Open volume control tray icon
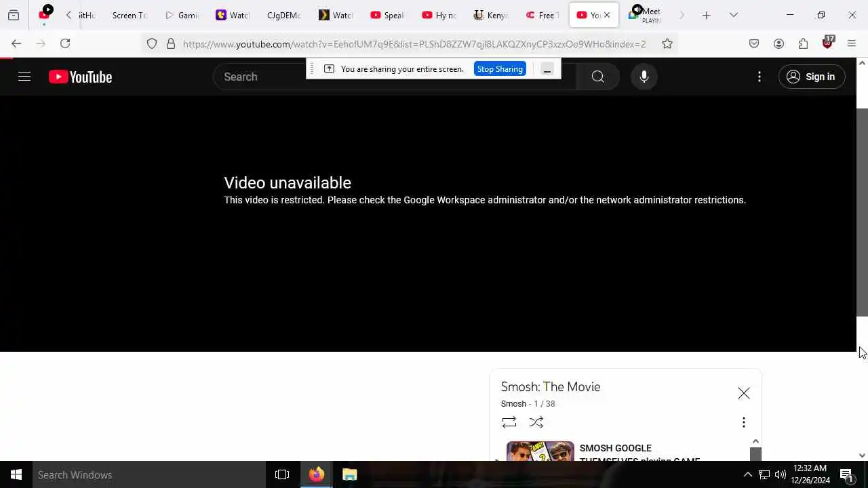The width and height of the screenshot is (868, 488). tap(781, 474)
